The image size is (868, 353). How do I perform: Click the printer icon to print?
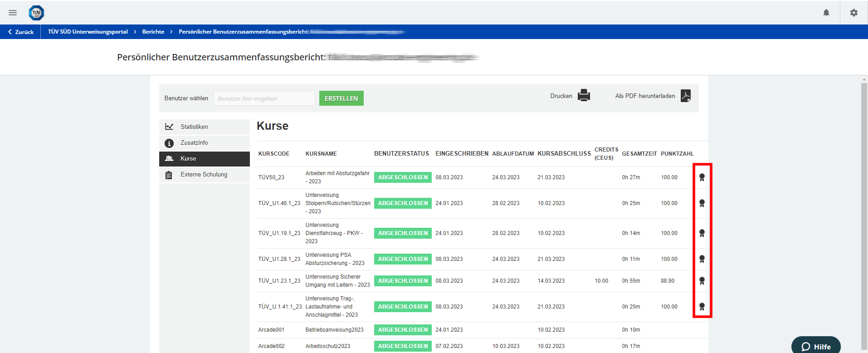pyautogui.click(x=584, y=95)
